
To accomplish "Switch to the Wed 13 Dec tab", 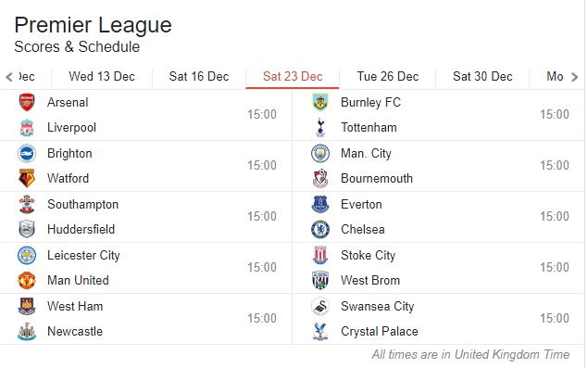I will (102, 77).
